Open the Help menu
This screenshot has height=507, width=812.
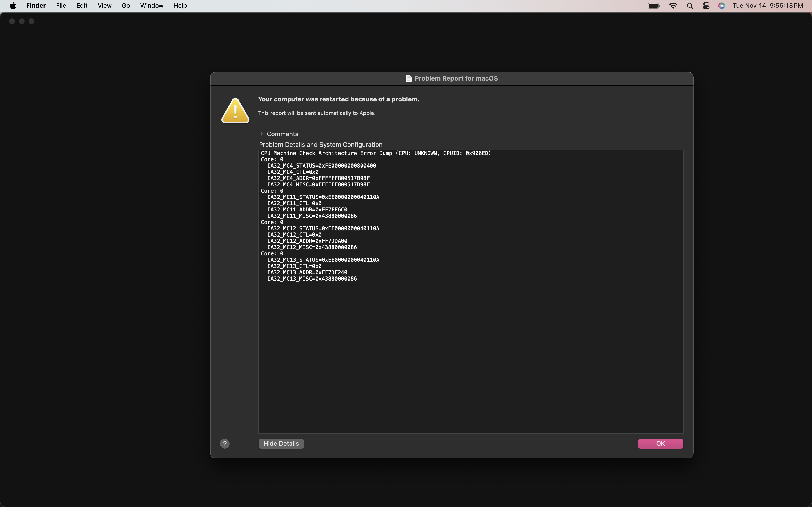coord(180,6)
